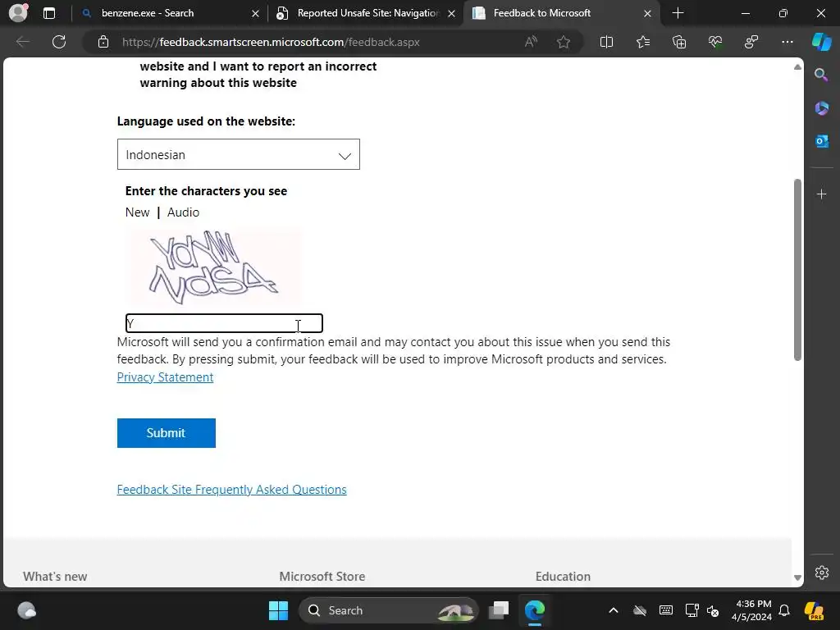
Task: Add a new sidebar app
Action: [x=821, y=194]
